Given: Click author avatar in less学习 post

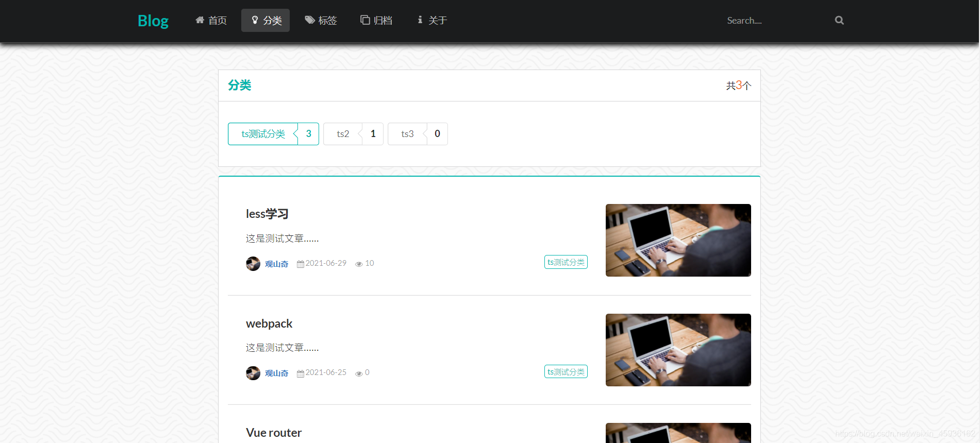Looking at the screenshot, I should [x=253, y=264].
